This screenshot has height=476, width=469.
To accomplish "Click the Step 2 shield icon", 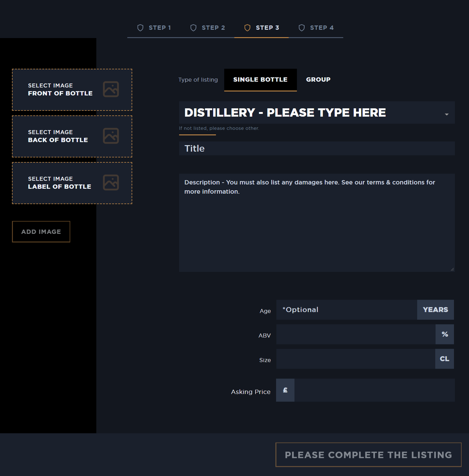I will pyautogui.click(x=193, y=27).
